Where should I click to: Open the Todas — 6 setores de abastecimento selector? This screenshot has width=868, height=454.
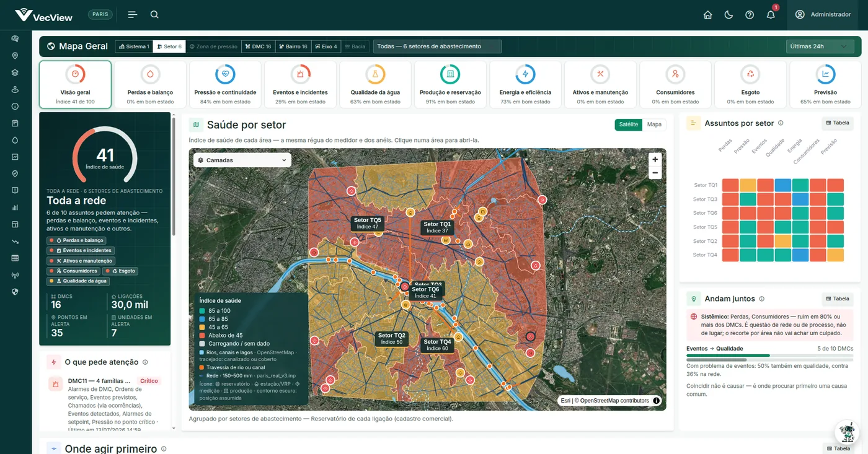[437, 46]
